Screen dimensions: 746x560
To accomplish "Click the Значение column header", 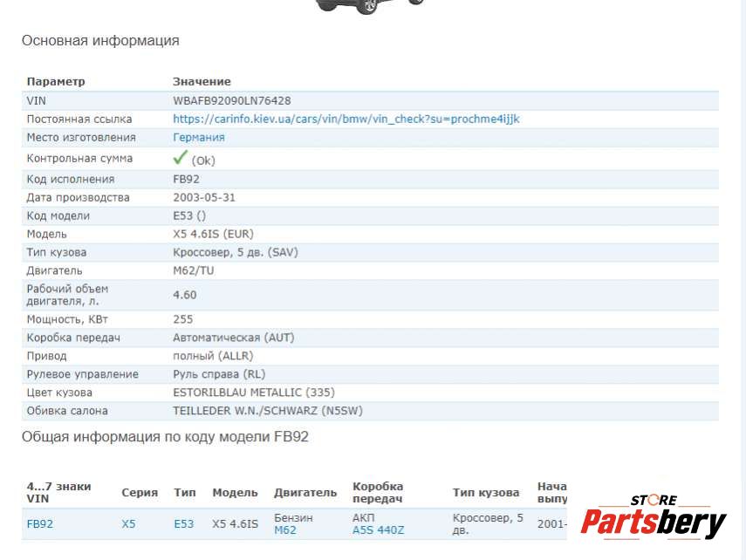I will click(202, 82).
